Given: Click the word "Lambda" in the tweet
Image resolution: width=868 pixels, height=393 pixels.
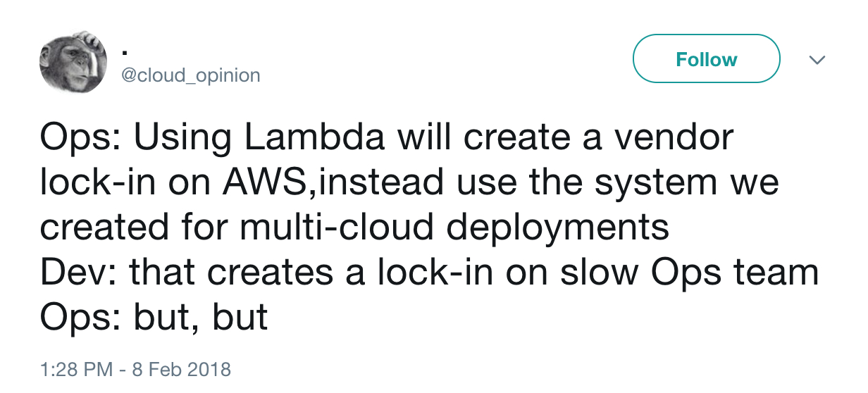Looking at the screenshot, I should (315, 138).
